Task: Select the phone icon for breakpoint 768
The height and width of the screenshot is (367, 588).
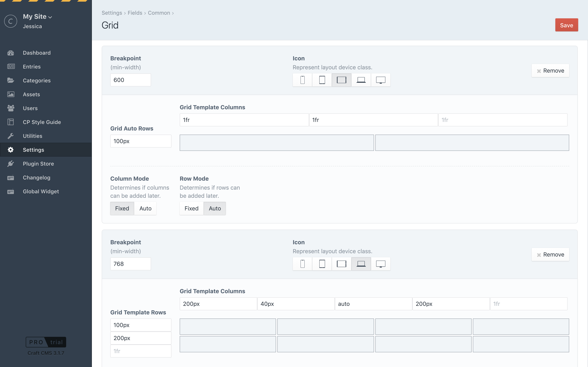Action: [302, 264]
